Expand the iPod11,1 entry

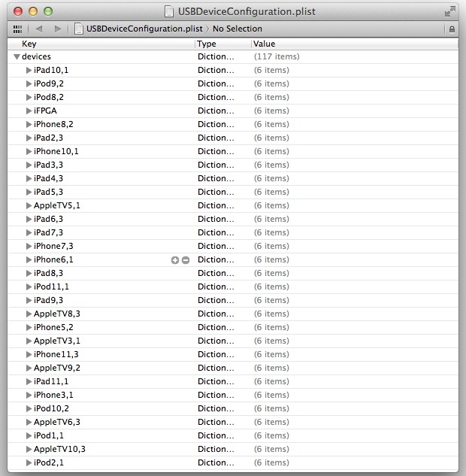coord(29,287)
